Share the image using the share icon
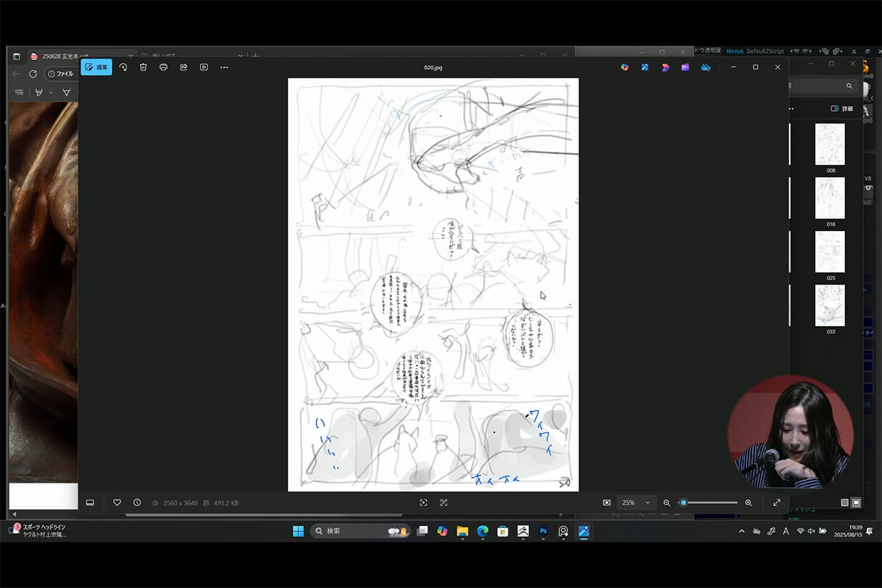This screenshot has height=588, width=882. pos(184,67)
